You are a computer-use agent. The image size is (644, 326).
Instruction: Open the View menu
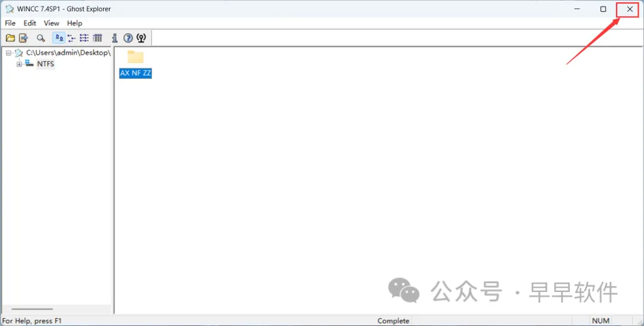tap(51, 23)
